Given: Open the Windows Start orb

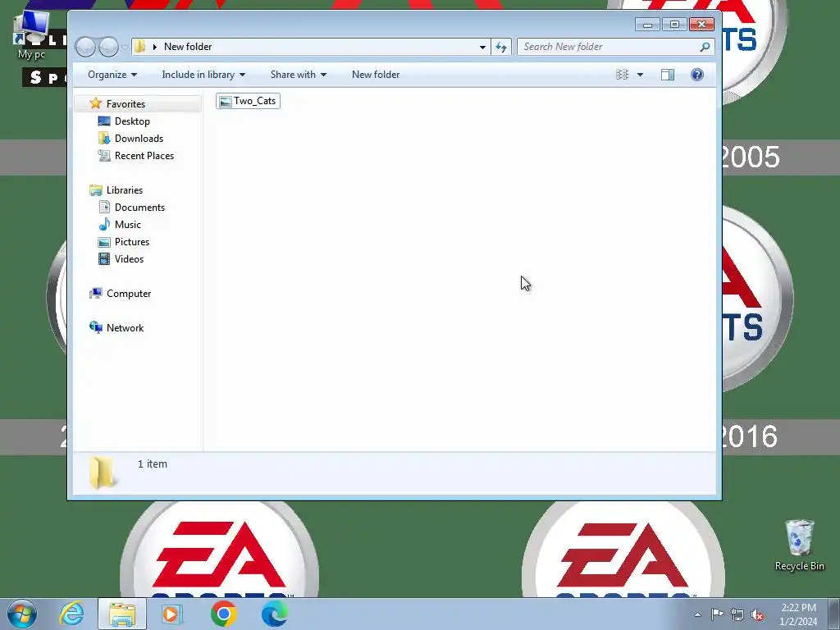Looking at the screenshot, I should [22, 614].
